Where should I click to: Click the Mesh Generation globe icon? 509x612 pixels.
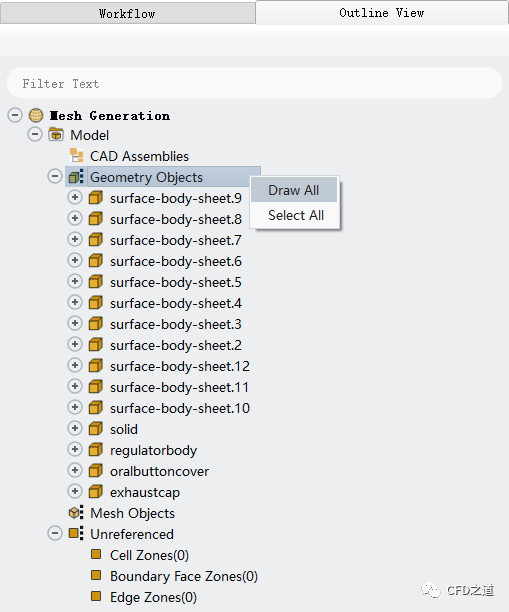tap(36, 116)
